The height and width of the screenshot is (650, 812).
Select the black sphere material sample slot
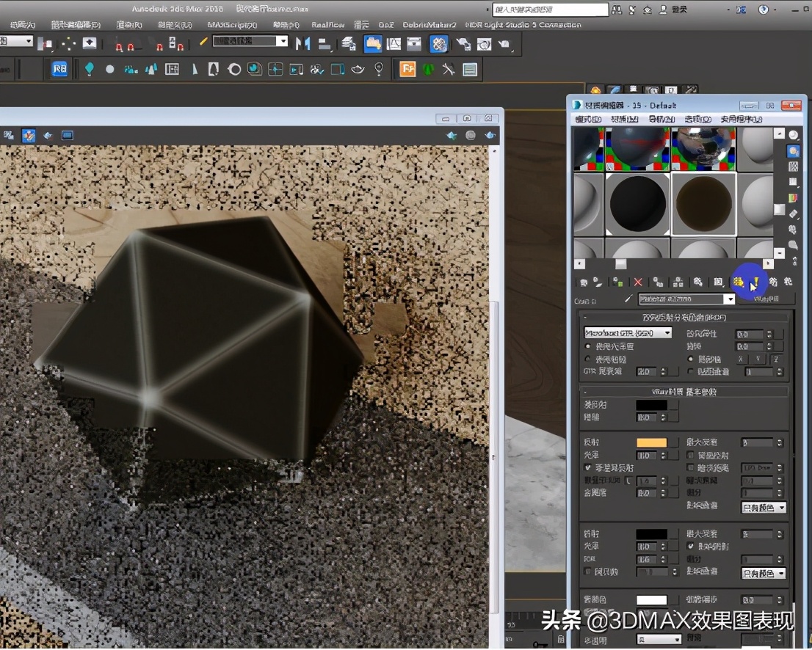(637, 204)
